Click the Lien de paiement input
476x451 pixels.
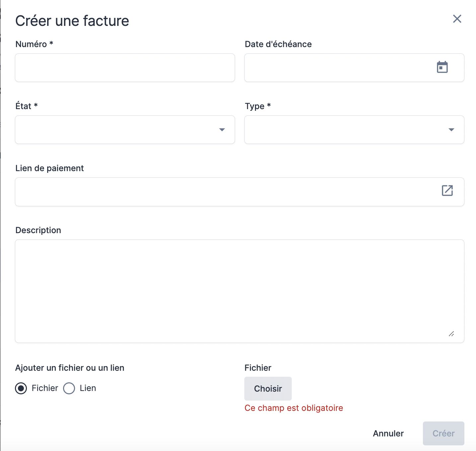(226, 192)
